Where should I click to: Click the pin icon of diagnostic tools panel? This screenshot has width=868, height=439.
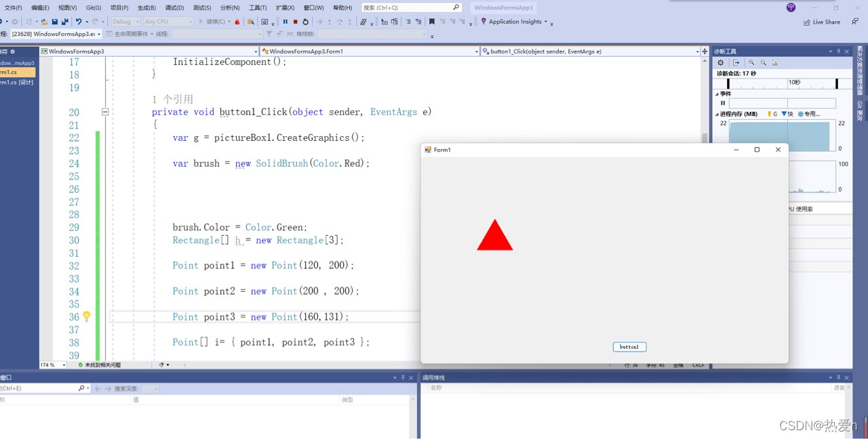(x=838, y=51)
